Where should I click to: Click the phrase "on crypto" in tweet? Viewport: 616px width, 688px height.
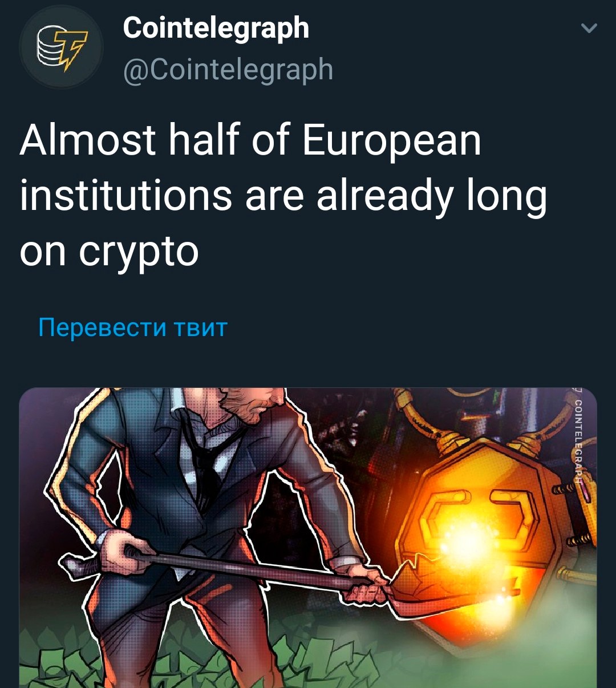pos(109,252)
